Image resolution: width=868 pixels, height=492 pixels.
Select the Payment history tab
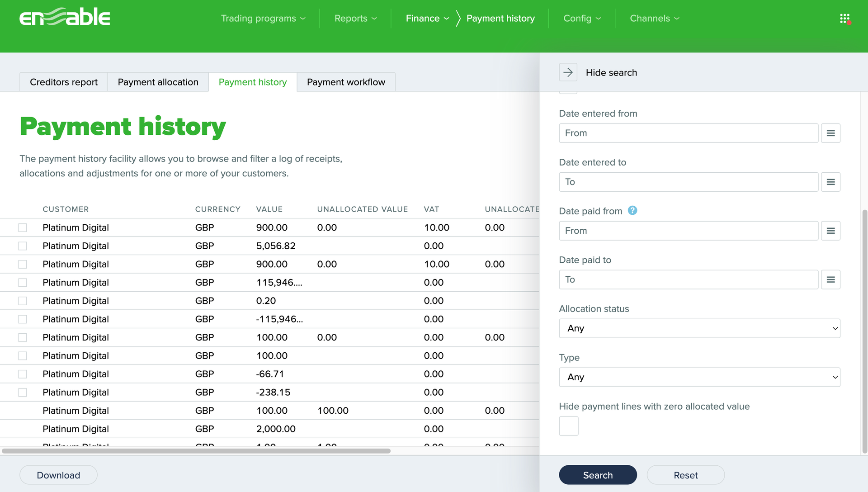253,82
